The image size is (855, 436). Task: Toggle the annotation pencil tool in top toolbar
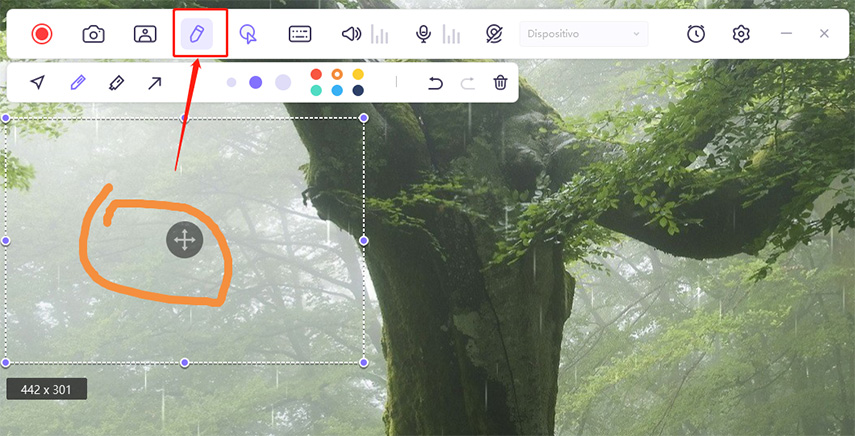click(x=197, y=34)
